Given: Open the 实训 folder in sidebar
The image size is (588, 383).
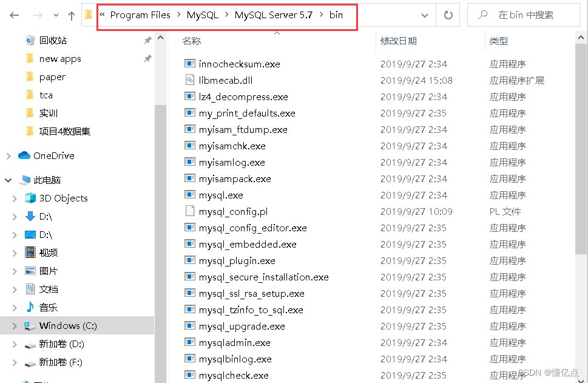Looking at the screenshot, I should pos(49,113).
